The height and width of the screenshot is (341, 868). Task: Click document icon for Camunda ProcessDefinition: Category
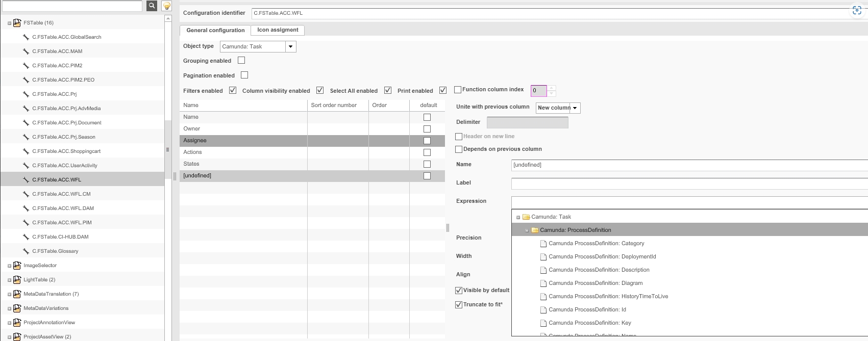click(x=543, y=244)
